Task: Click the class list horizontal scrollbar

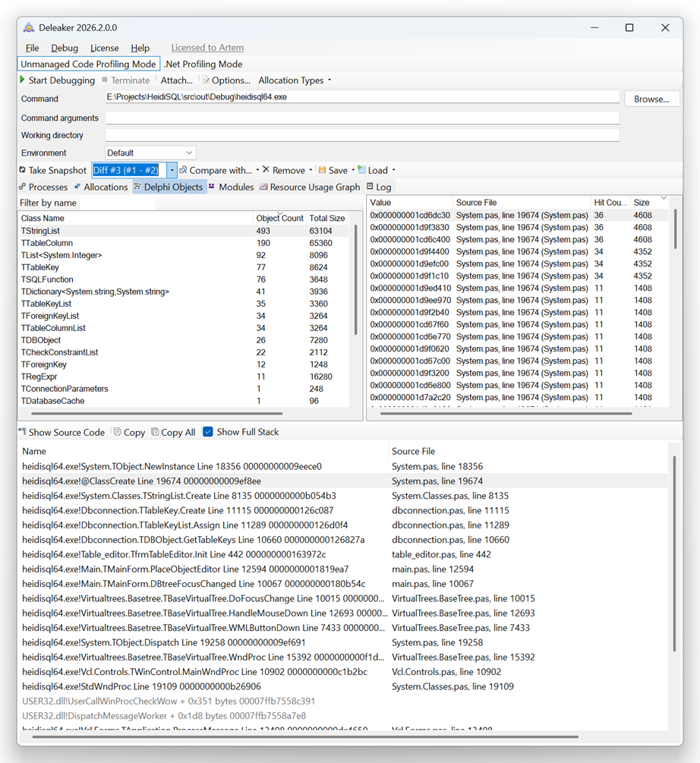Action: pyautogui.click(x=156, y=414)
